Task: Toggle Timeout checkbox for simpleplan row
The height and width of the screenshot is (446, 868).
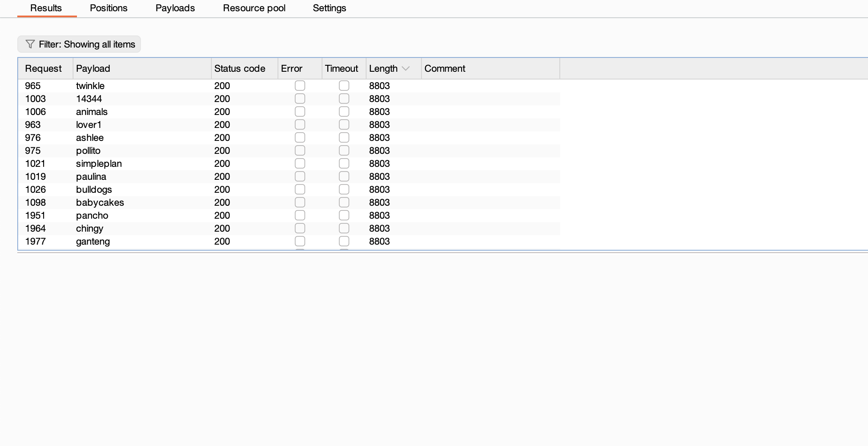Action: tap(344, 163)
